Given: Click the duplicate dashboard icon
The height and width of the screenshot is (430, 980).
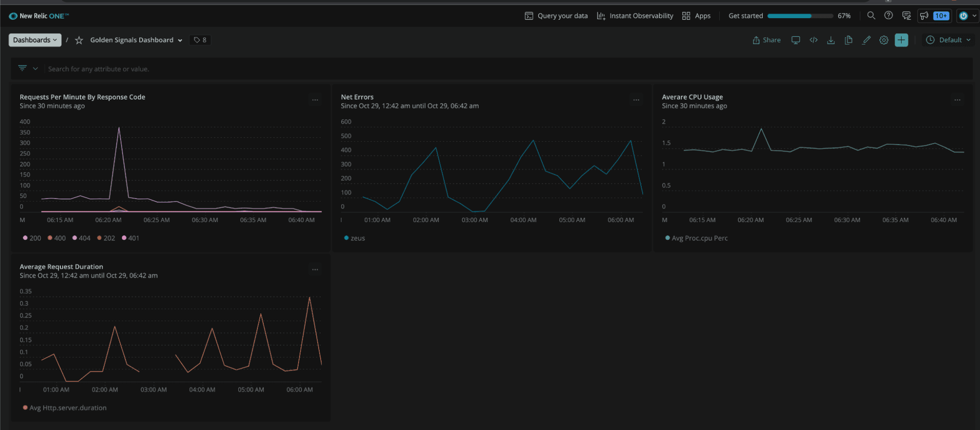Looking at the screenshot, I should pos(849,40).
